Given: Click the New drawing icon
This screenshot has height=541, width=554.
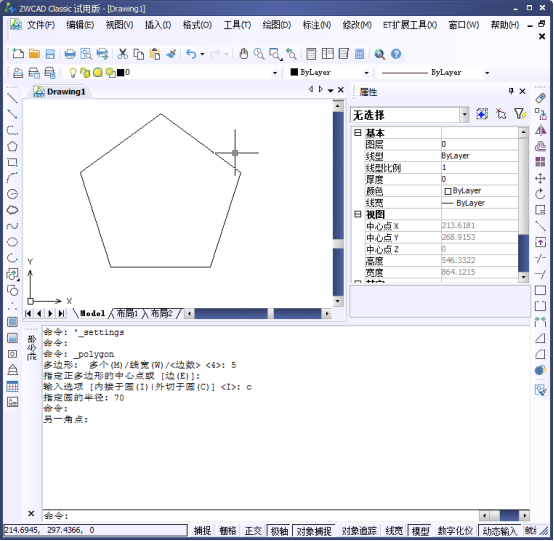Looking at the screenshot, I should tap(18, 54).
